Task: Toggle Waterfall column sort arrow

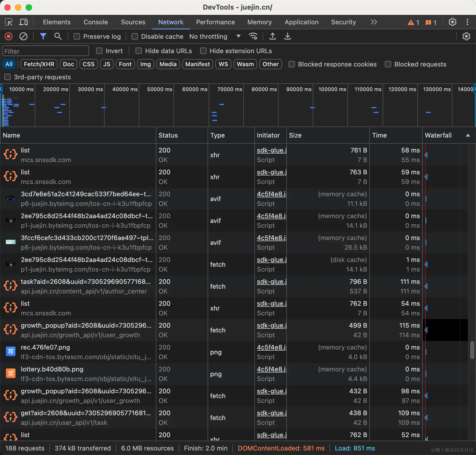Action: point(468,135)
